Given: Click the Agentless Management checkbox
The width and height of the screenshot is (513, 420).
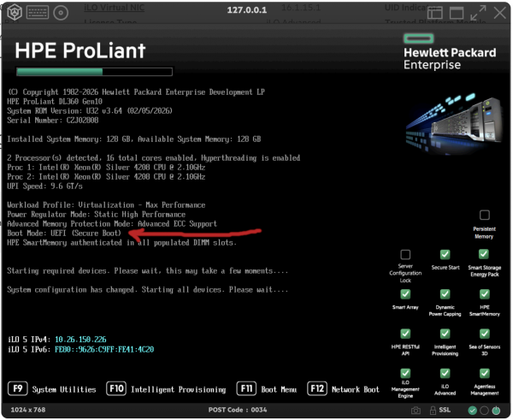Looking at the screenshot, I should pyautogui.click(x=485, y=373).
